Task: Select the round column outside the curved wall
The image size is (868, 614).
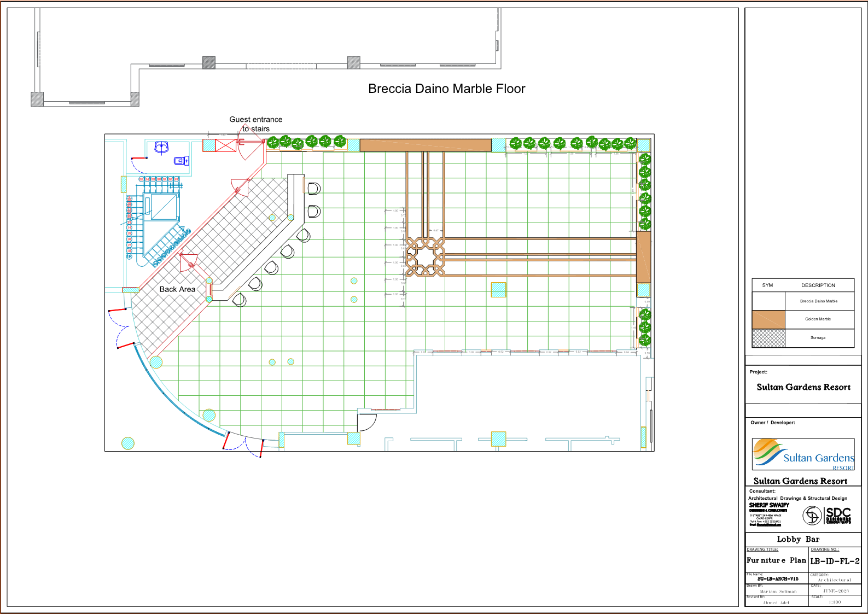Action: (x=128, y=443)
